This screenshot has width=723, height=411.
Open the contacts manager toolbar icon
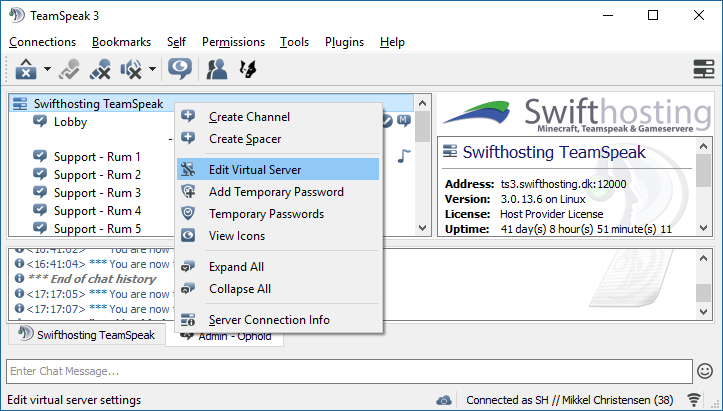pyautogui.click(x=216, y=70)
